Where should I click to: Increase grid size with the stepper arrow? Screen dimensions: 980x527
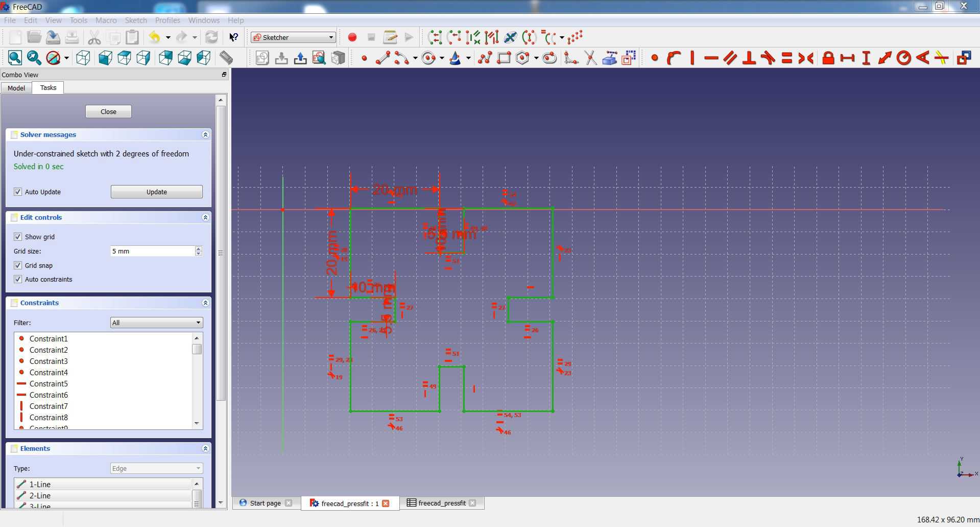coord(199,248)
